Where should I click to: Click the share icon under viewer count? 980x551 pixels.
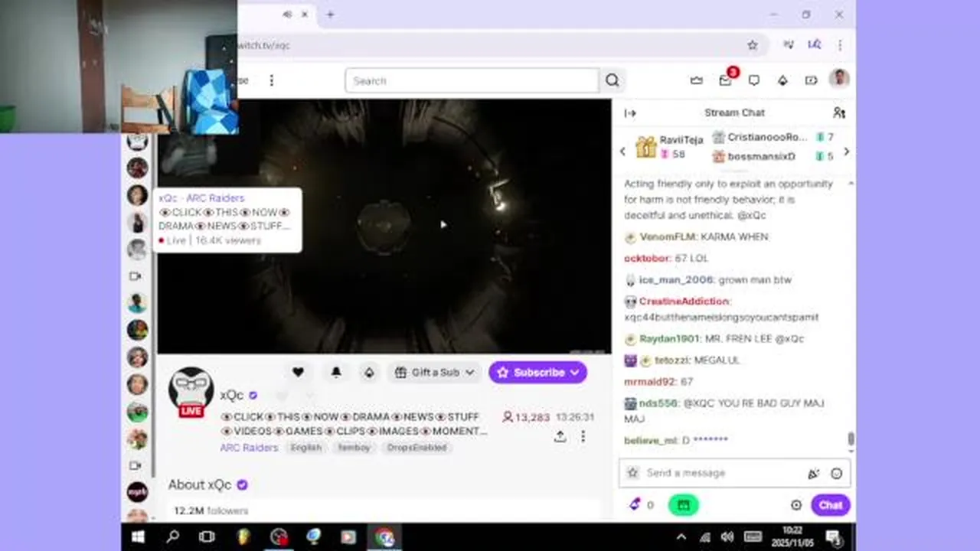[560, 436]
